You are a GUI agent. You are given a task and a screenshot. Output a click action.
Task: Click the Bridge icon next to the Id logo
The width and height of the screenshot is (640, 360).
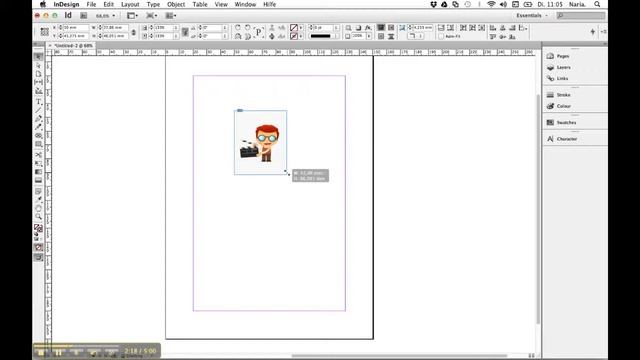84,16
